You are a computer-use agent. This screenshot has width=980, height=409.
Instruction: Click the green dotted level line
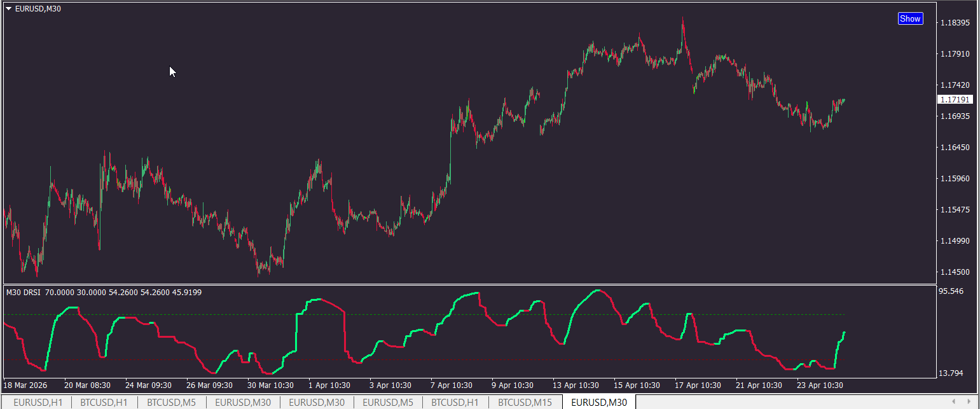424,314
